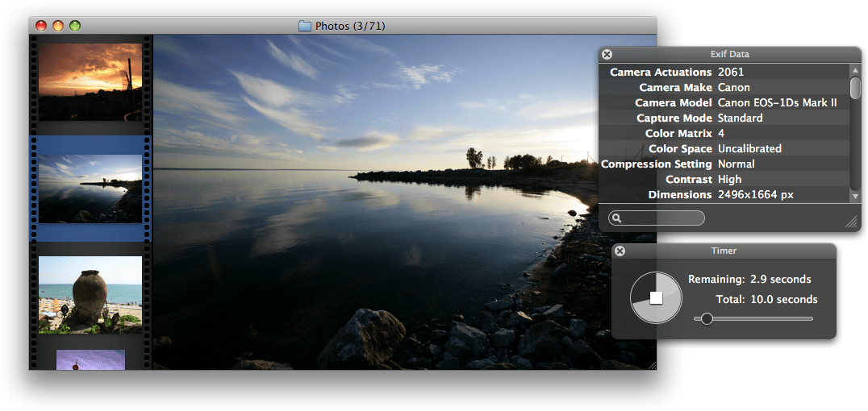This screenshot has width=868, height=411.
Task: Select the sunset thumbnail in the filmstrip
Action: coord(90,82)
